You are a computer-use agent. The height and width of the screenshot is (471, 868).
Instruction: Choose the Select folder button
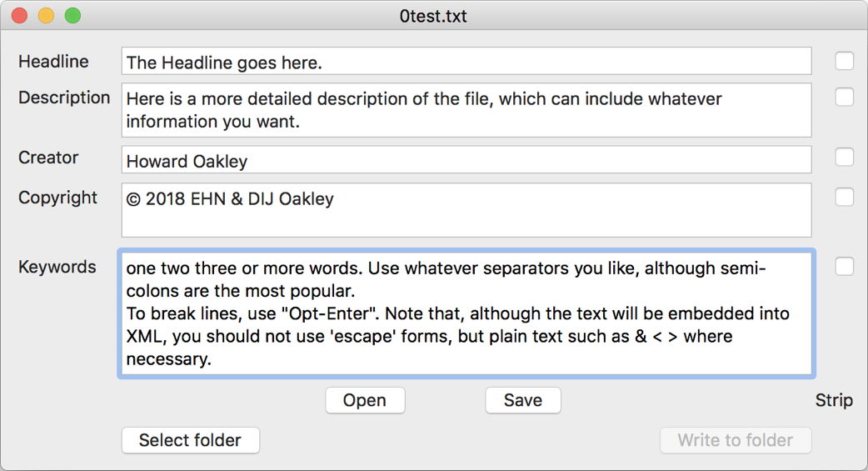[x=190, y=440]
